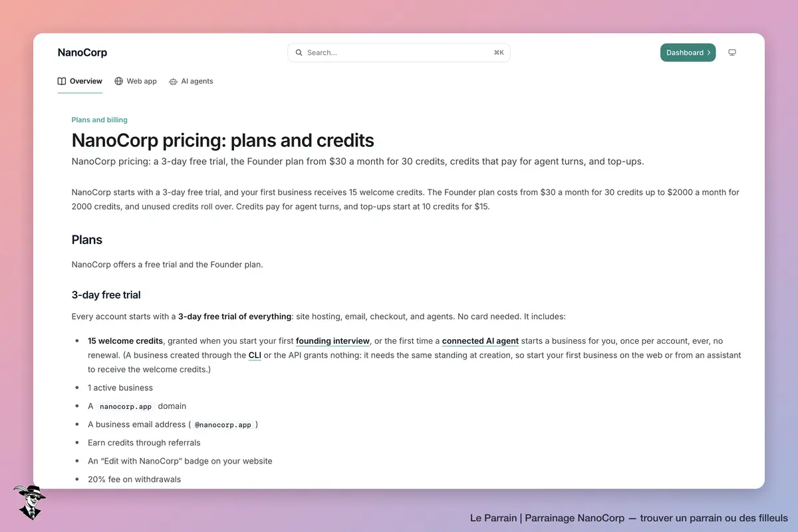Screen dimensions: 798x532
Task: Click 'NanoCorp offers a free trial' sentence
Action: coord(168,265)
